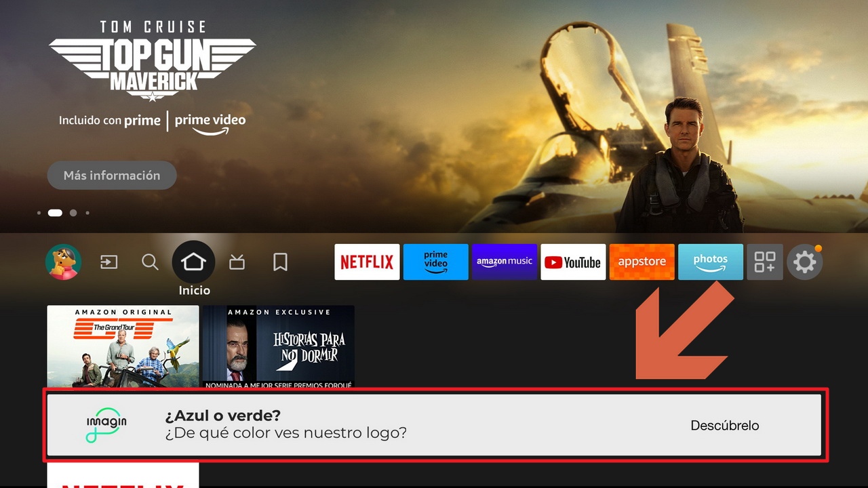Open the Watchlist bookmark icon
868x488 pixels.
click(x=280, y=262)
